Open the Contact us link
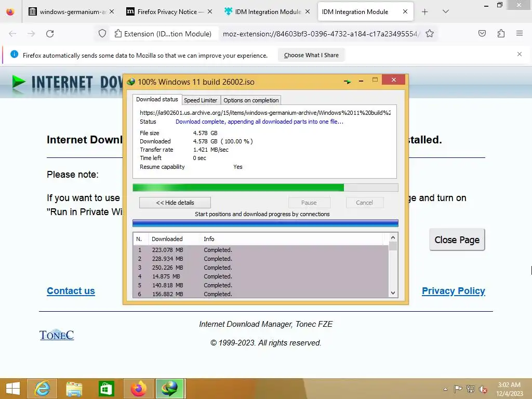The image size is (532, 399). tap(71, 291)
